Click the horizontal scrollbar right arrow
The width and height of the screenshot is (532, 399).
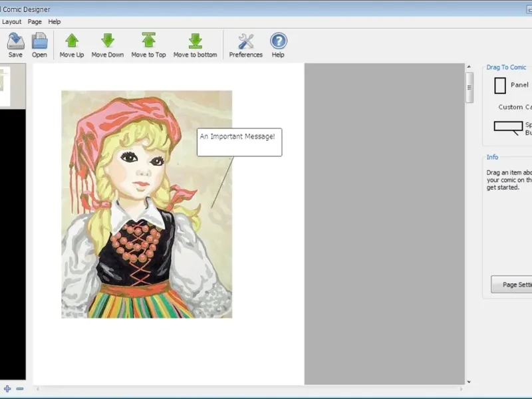pos(461,389)
